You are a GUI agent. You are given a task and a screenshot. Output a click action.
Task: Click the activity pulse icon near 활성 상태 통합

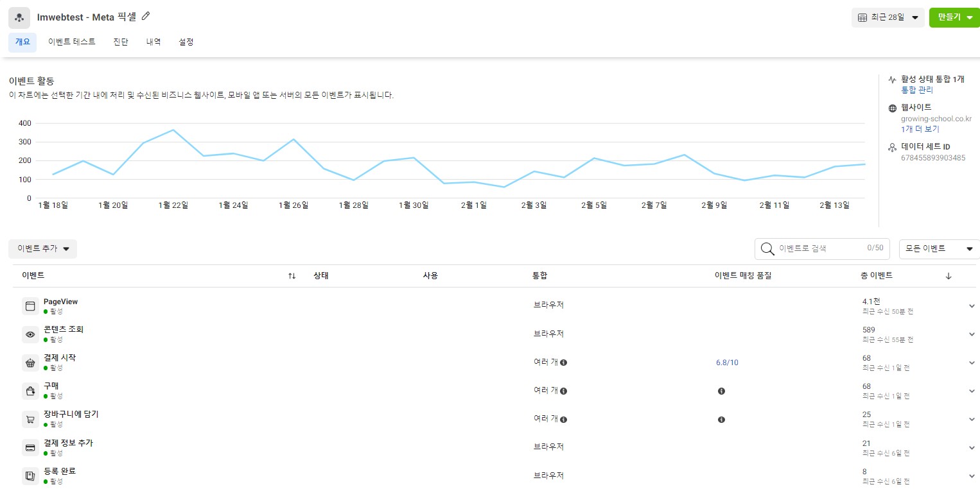coord(892,80)
